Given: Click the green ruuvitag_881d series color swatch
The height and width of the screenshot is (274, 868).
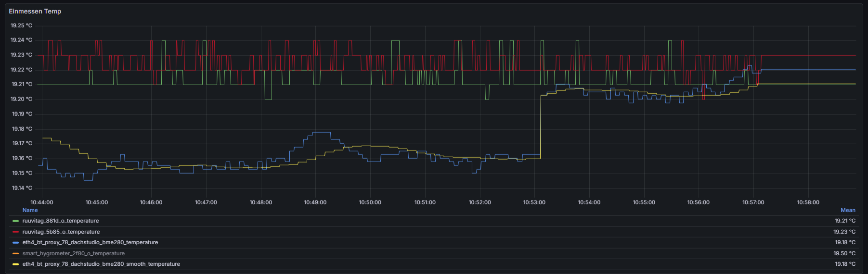Looking at the screenshot, I should pos(15,221).
